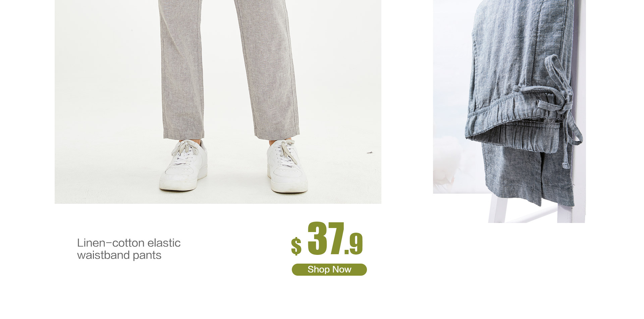Click the white chair leg below blue pants
This screenshot has height=319, width=644.
click(x=497, y=208)
